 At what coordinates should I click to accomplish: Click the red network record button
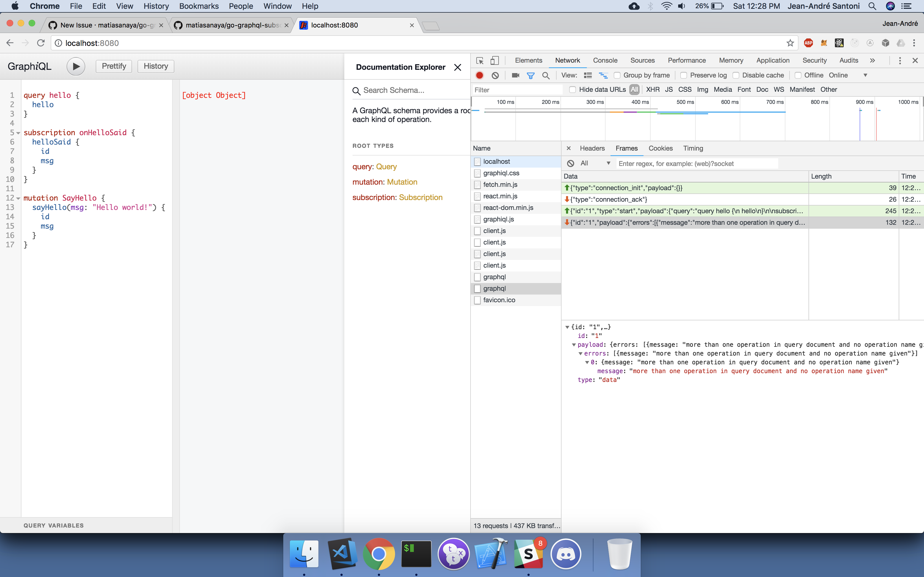480,76
